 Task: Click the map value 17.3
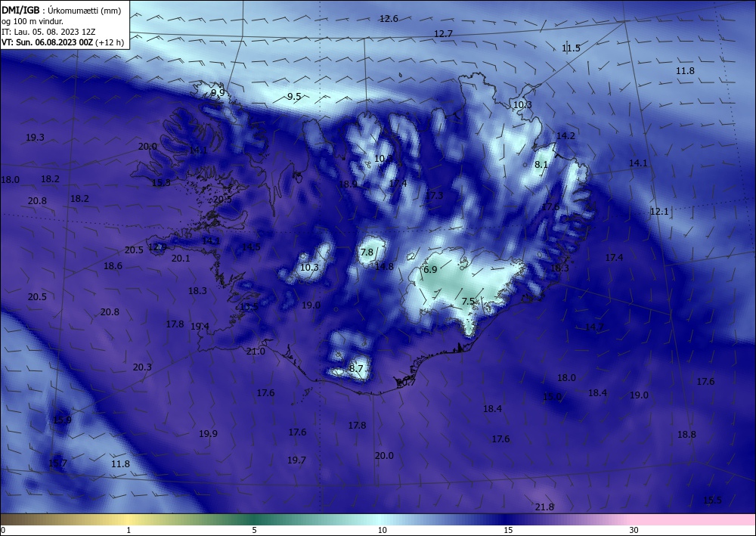pyautogui.click(x=434, y=195)
